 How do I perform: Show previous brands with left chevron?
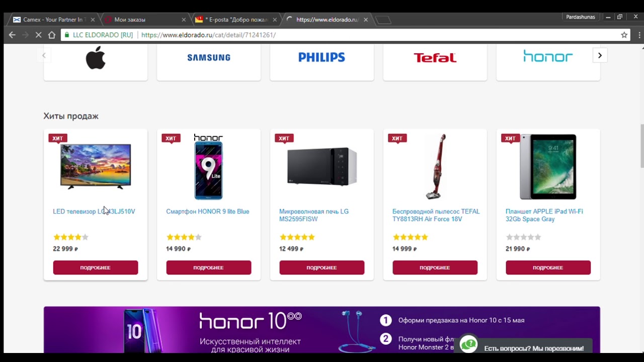tap(44, 55)
